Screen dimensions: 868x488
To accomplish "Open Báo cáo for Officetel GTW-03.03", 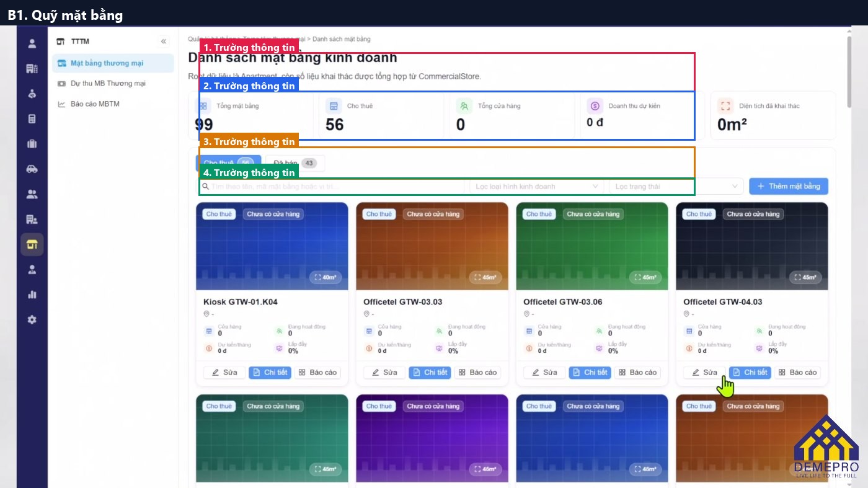I will pos(477,372).
